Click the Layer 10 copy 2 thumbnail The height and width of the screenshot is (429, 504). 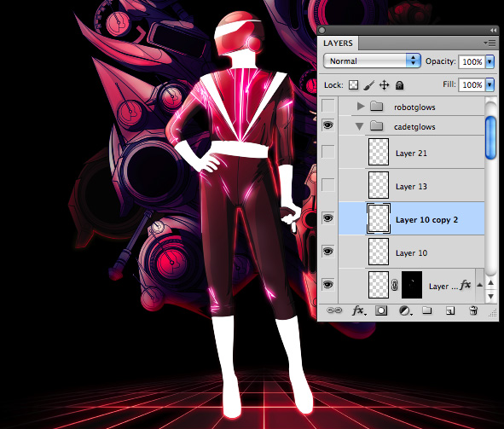[379, 218]
